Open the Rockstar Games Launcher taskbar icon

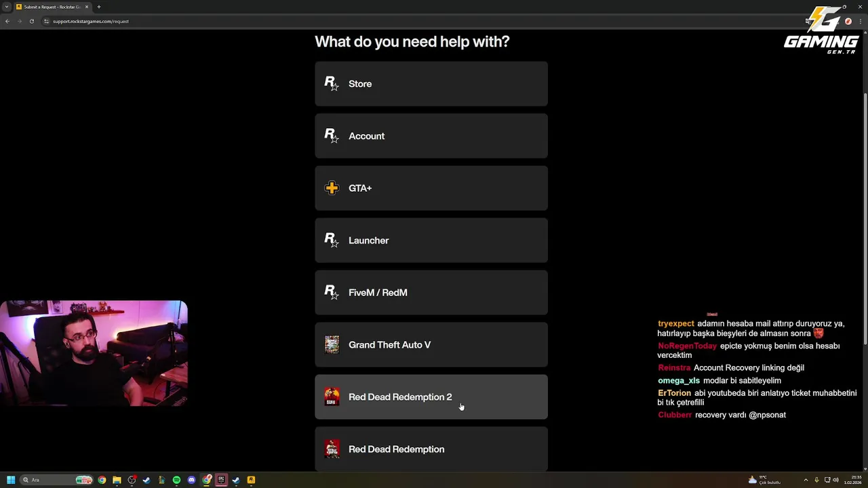tap(251, 480)
